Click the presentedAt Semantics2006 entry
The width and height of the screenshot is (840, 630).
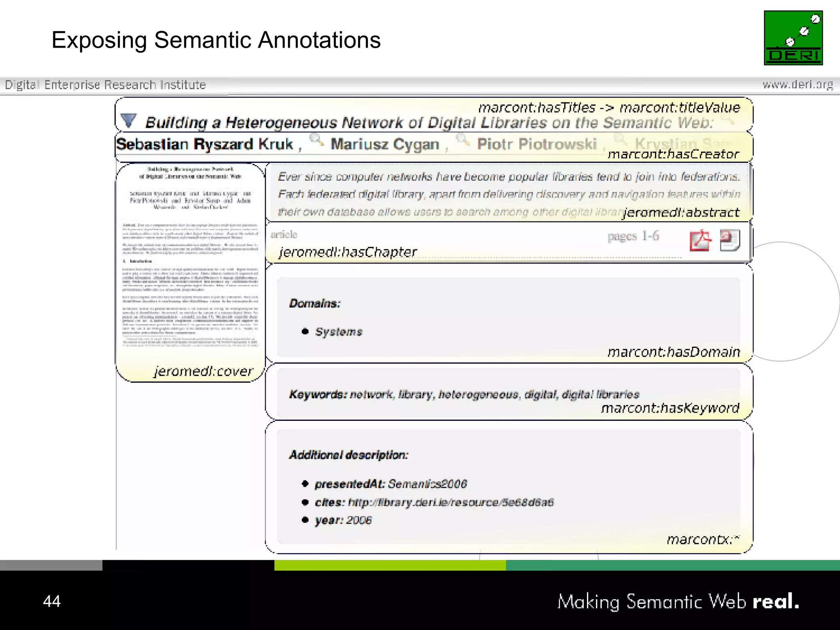click(391, 484)
